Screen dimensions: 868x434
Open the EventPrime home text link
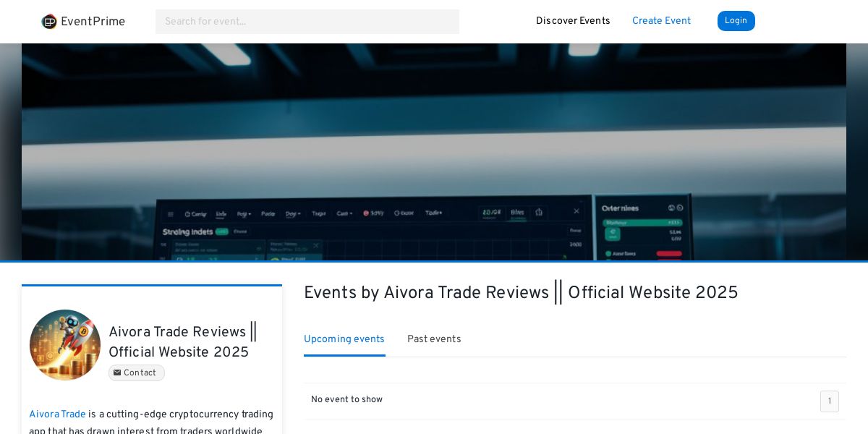(x=93, y=22)
